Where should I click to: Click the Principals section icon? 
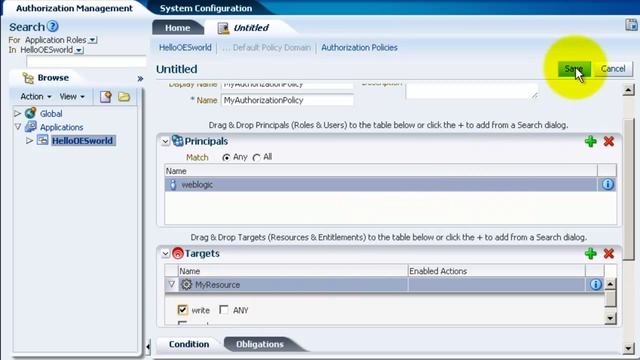(x=177, y=141)
